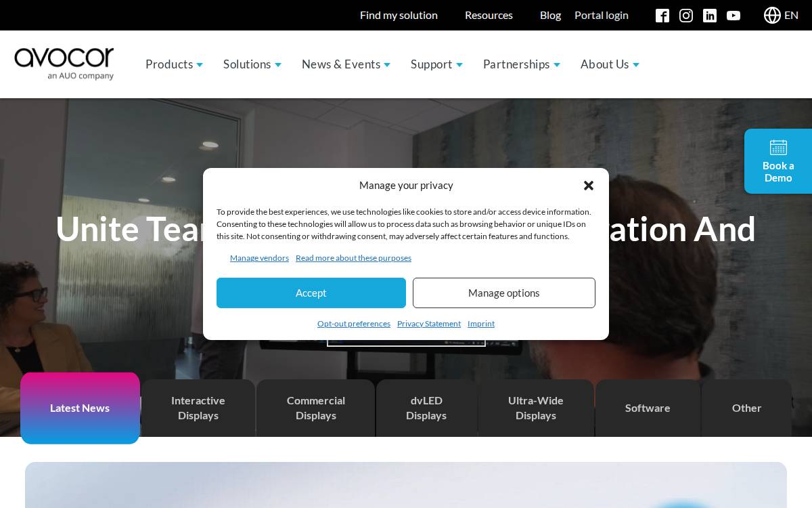Expand the Support menu
The height and width of the screenshot is (508, 812).
click(x=436, y=64)
